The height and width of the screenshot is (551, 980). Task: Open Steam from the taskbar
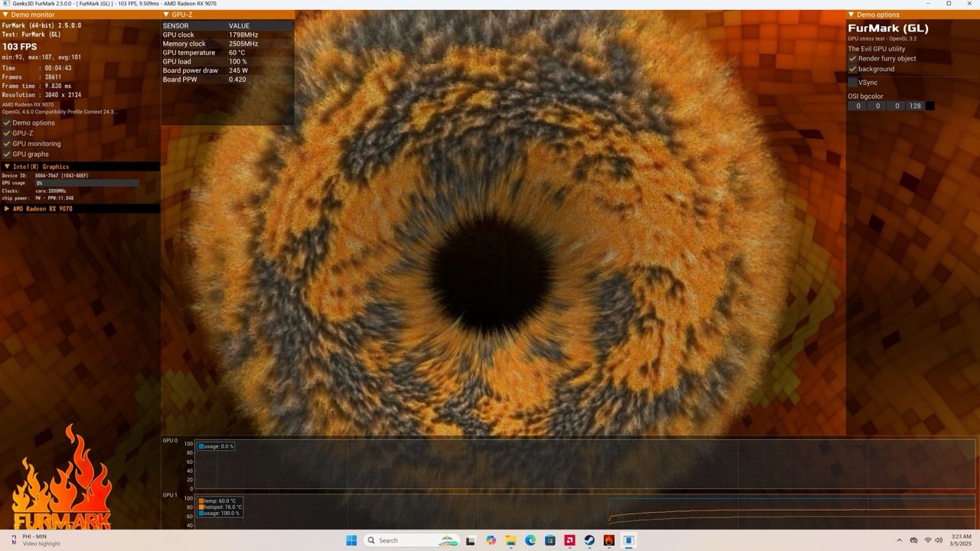click(590, 540)
